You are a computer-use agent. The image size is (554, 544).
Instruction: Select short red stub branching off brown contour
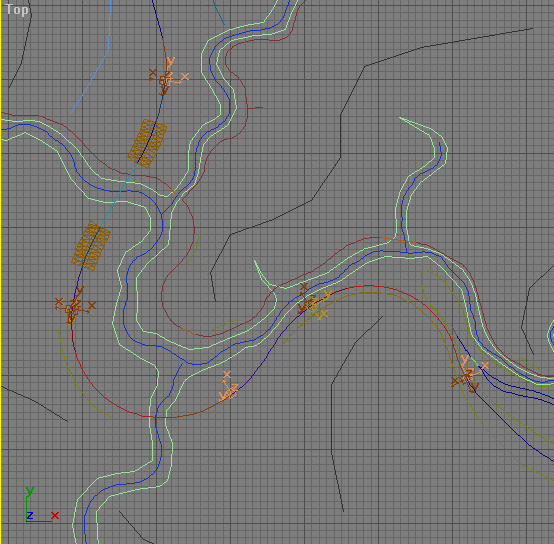tap(255, 108)
